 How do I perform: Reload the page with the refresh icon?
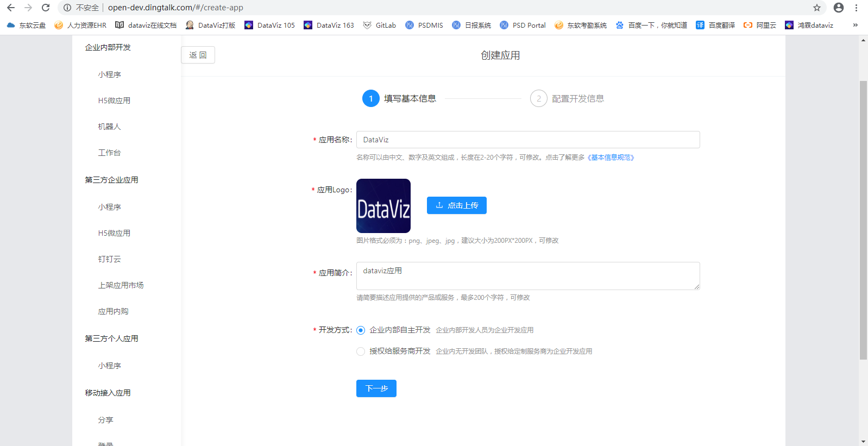(x=46, y=8)
